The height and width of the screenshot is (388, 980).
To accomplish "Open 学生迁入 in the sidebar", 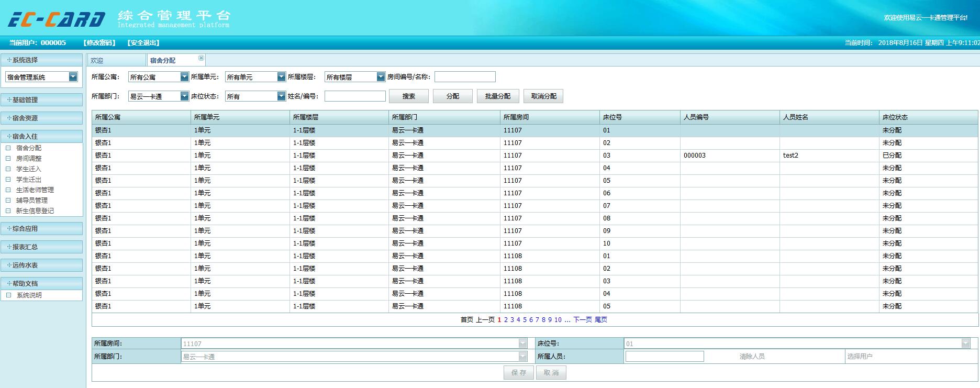I will [29, 169].
